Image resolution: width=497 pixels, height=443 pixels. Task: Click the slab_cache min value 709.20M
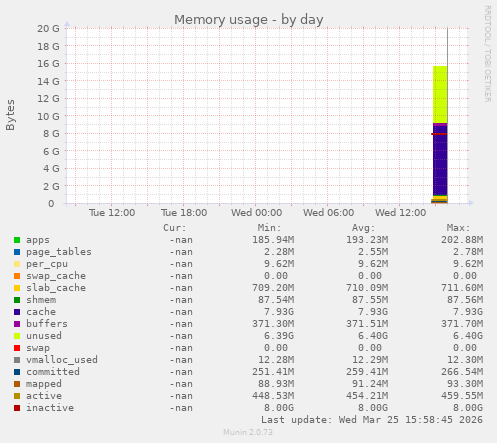[x=273, y=288]
